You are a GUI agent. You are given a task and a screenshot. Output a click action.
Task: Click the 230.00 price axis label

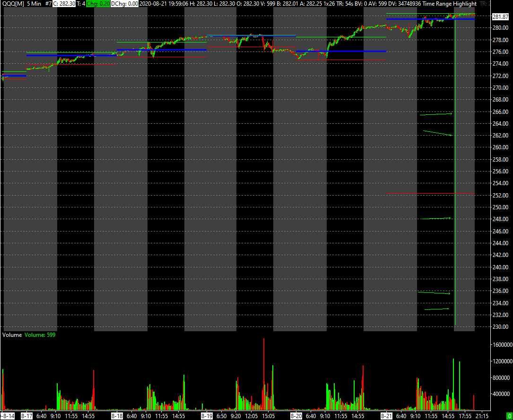(x=500, y=327)
